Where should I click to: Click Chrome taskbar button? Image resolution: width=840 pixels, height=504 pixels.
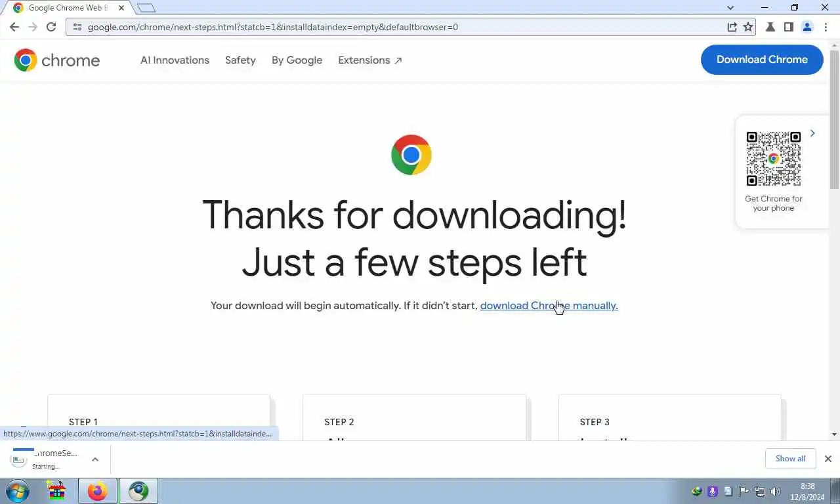coord(138,491)
